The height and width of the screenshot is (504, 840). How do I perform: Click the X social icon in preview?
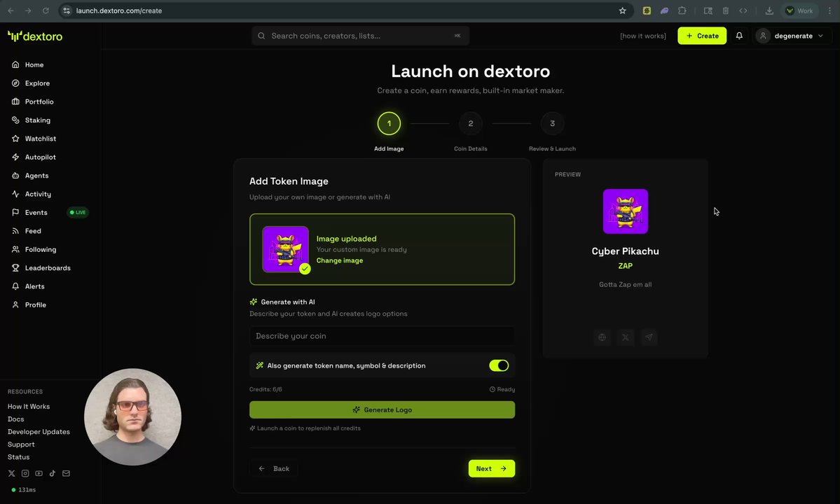coord(625,337)
